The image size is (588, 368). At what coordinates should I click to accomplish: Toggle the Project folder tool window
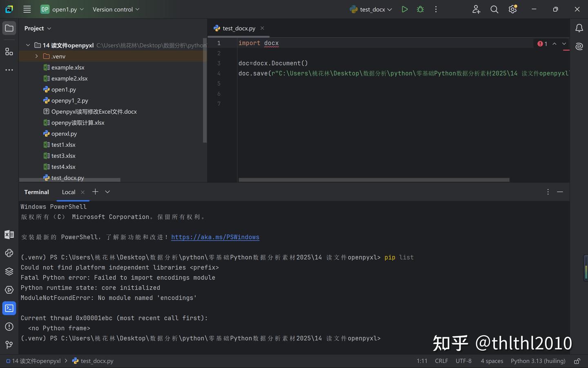pos(9,28)
